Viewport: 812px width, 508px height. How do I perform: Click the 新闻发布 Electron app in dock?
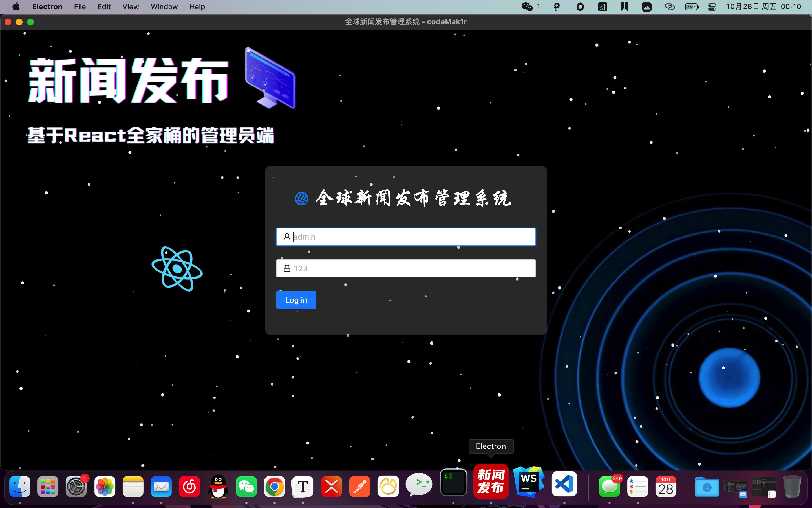(x=491, y=481)
